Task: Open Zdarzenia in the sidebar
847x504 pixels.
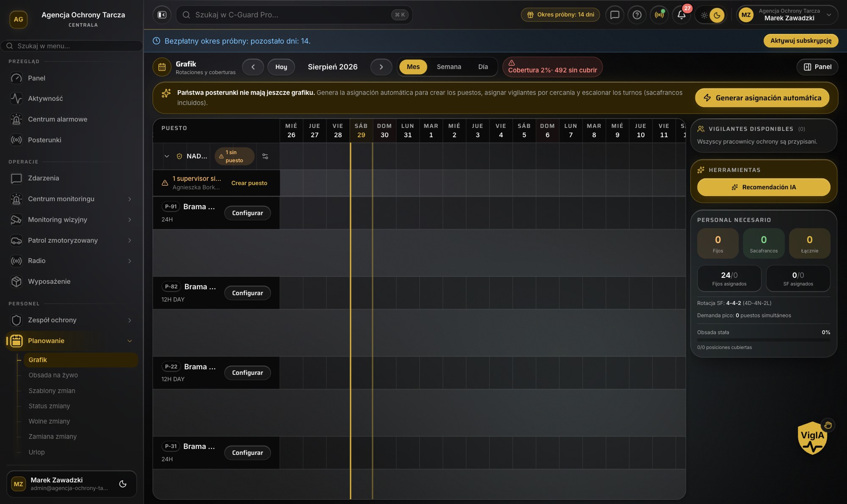Action: point(72,178)
